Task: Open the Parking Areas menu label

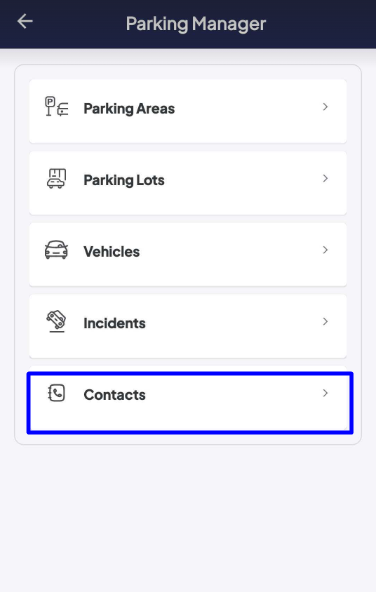Action: [x=129, y=109]
